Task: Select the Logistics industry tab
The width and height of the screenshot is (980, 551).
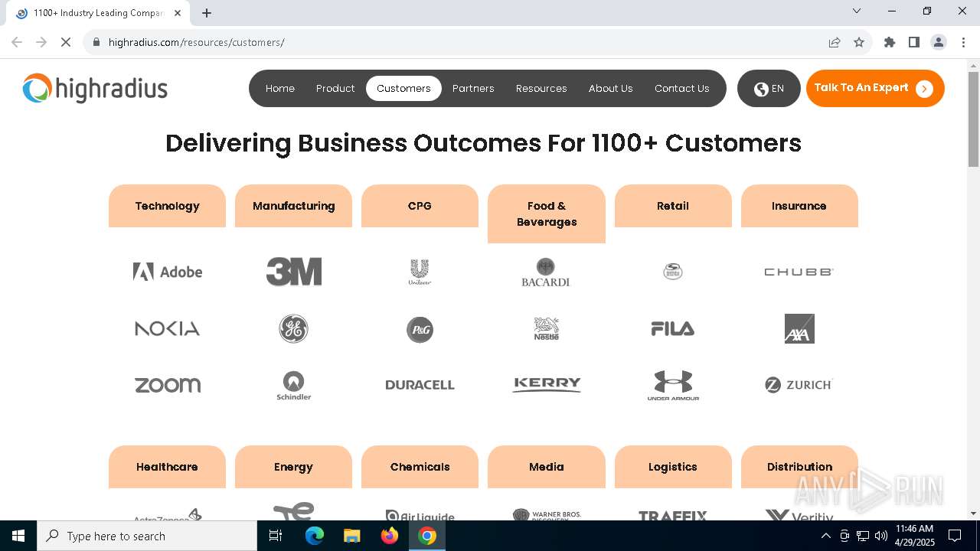Action: 673,467
